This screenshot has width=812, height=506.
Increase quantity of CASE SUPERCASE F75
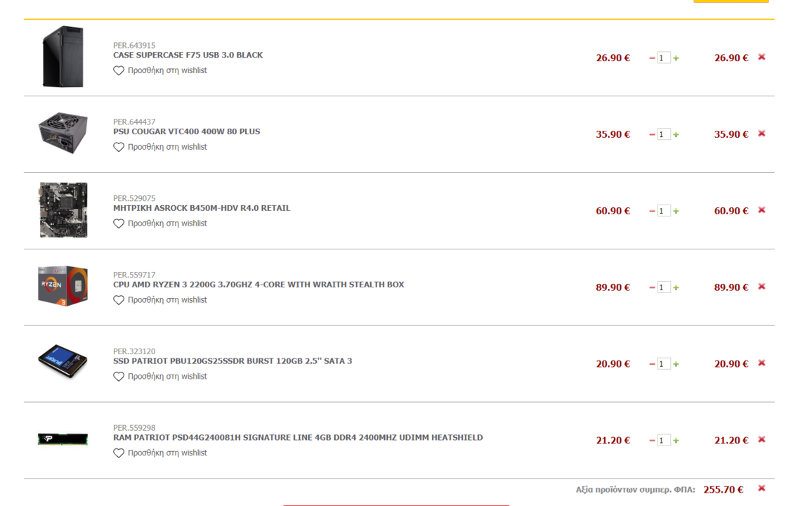(676, 58)
